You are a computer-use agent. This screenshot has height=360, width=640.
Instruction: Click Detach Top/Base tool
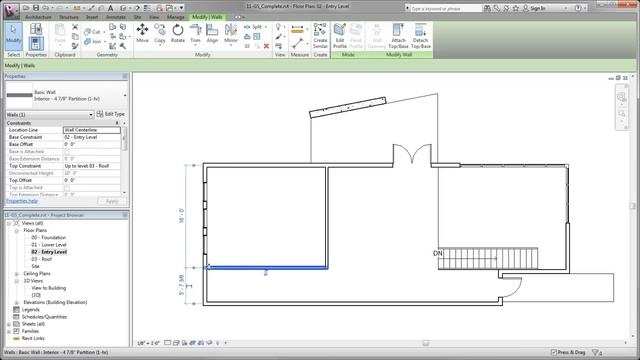pyautogui.click(x=420, y=36)
